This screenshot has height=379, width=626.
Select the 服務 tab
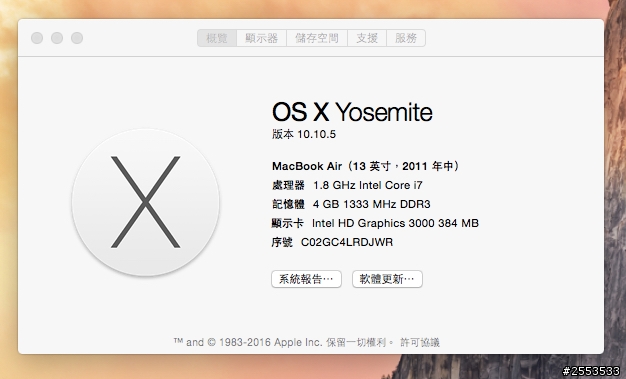(x=406, y=38)
